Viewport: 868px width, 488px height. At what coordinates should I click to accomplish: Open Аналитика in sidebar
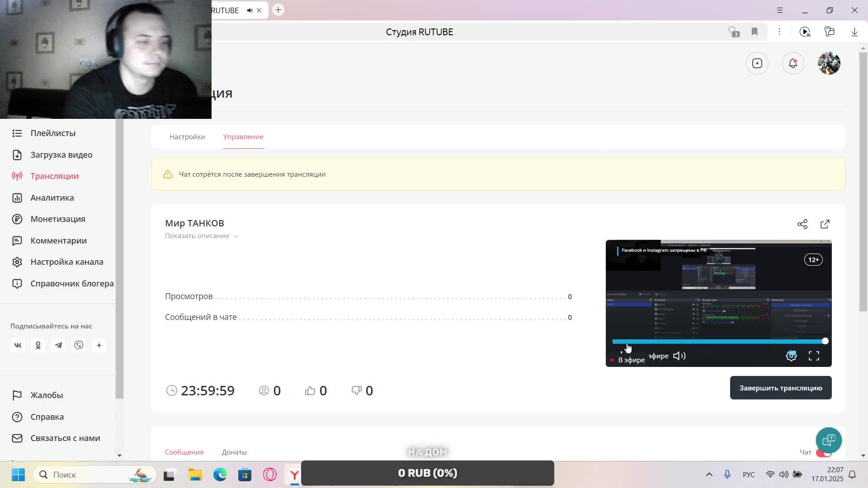(52, 197)
